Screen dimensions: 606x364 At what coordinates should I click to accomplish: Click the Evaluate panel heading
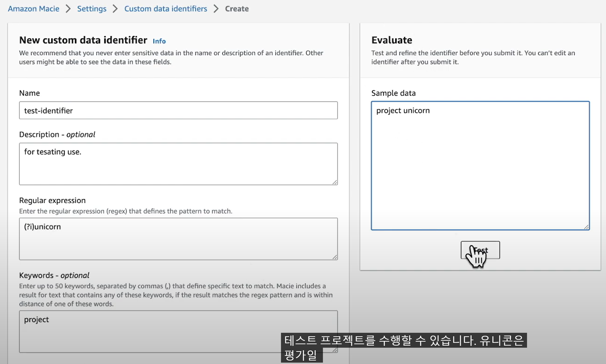pyautogui.click(x=392, y=40)
